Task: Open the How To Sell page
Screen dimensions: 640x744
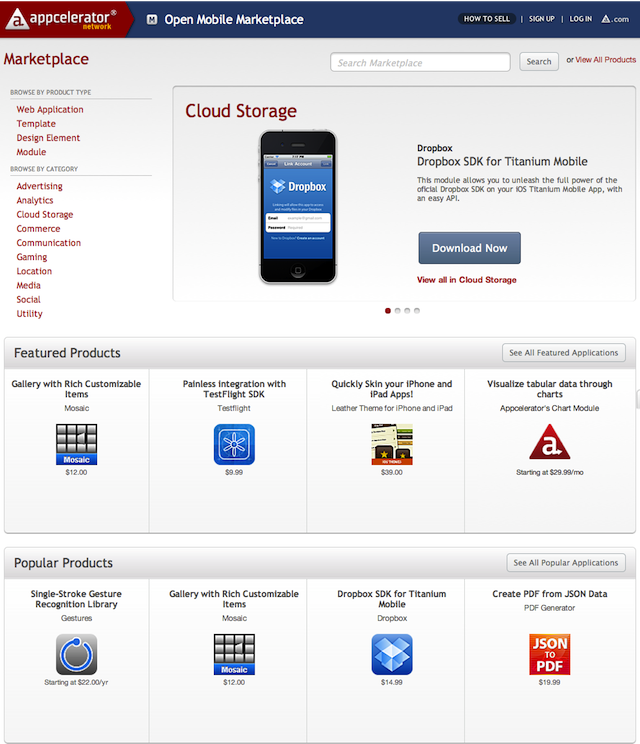Action: 487,19
